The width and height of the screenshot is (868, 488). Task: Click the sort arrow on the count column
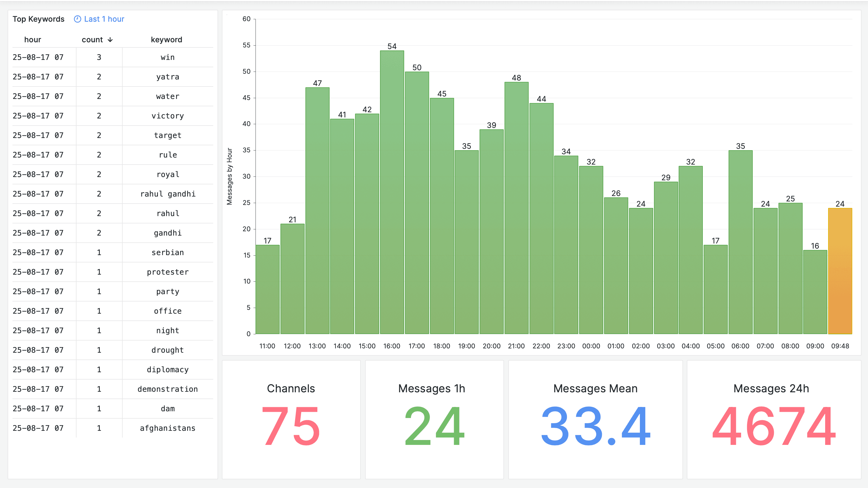110,39
